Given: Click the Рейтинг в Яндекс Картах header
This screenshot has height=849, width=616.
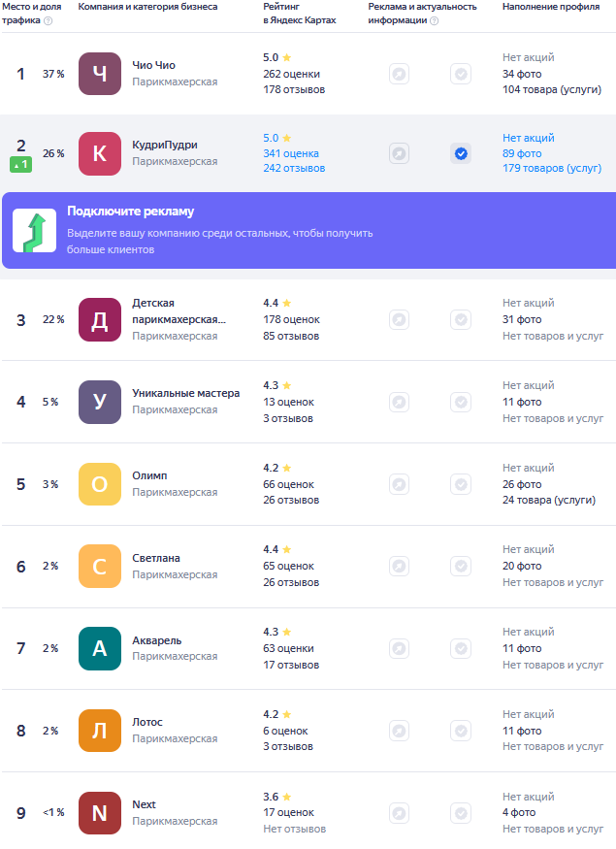Looking at the screenshot, I should 300,14.
